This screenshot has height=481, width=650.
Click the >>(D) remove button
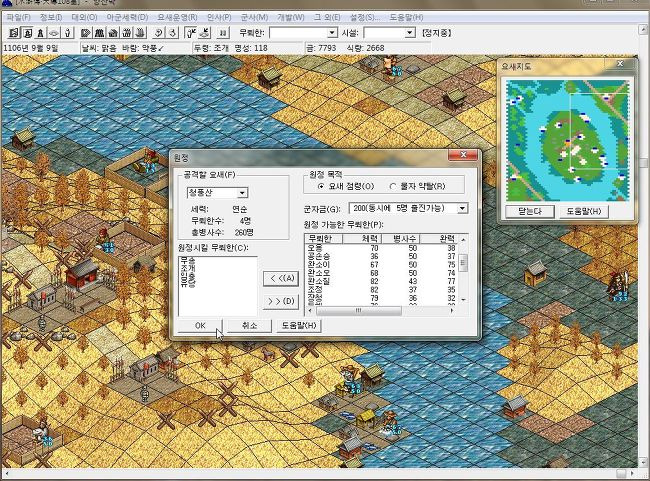coord(281,301)
